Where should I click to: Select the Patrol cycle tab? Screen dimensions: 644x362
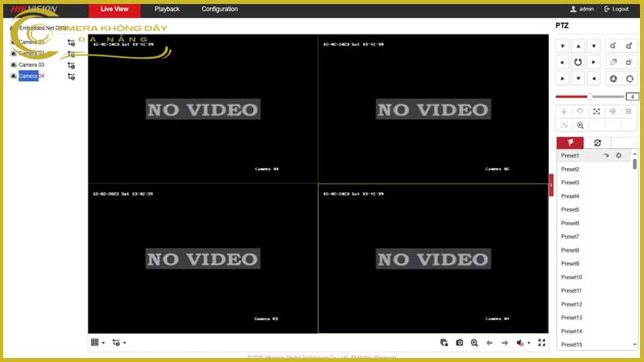(x=597, y=142)
